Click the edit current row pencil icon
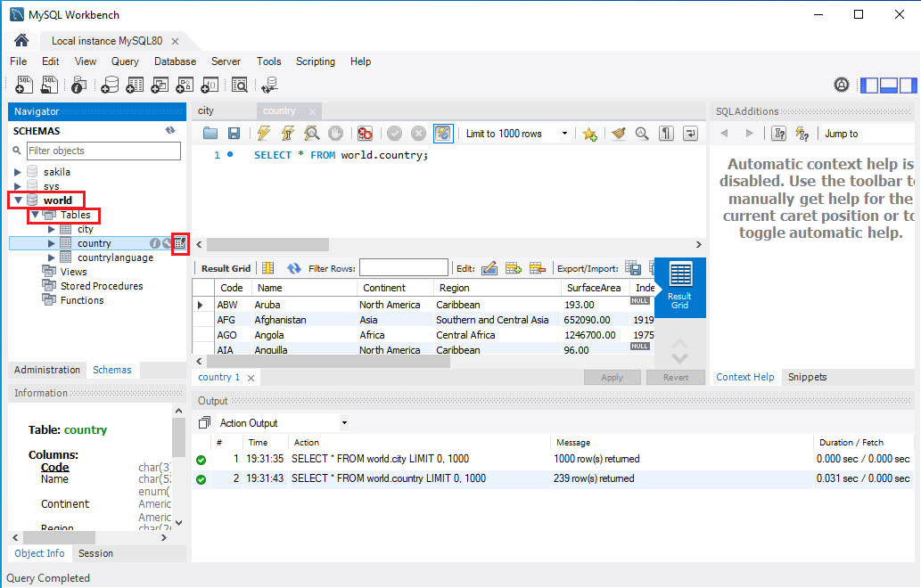921x588 pixels. [489, 268]
